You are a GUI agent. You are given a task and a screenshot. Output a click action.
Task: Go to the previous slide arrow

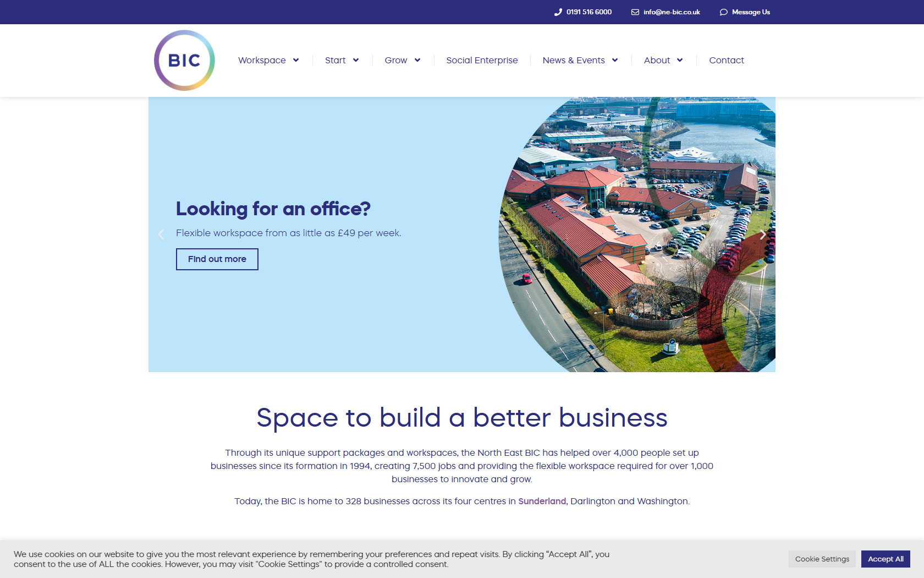pyautogui.click(x=161, y=235)
